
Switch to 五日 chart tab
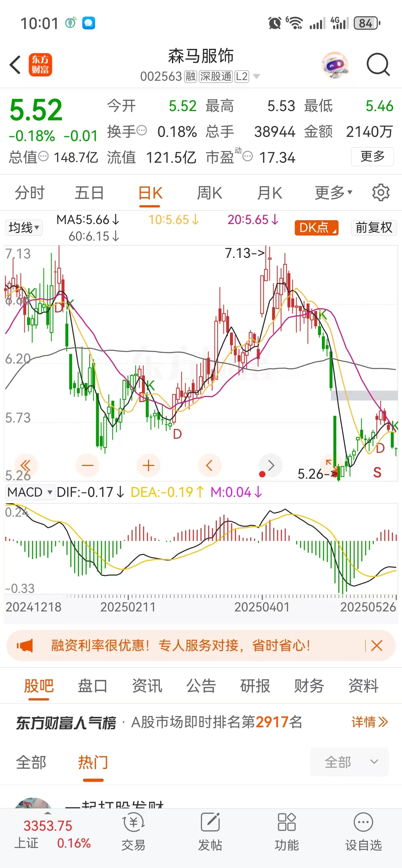[90, 193]
